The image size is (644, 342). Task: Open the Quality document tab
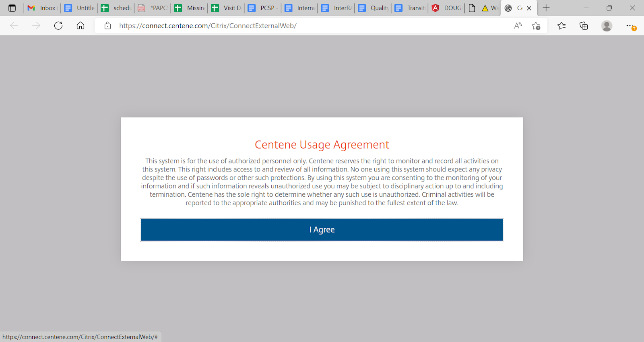373,8
